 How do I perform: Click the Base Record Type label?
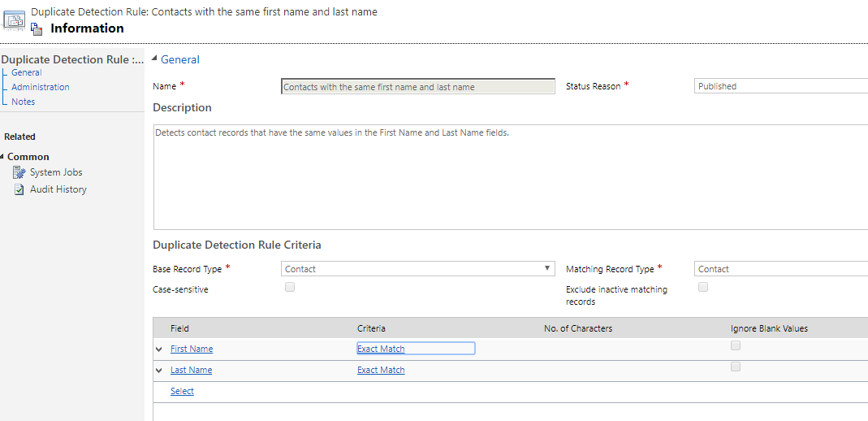(x=187, y=269)
